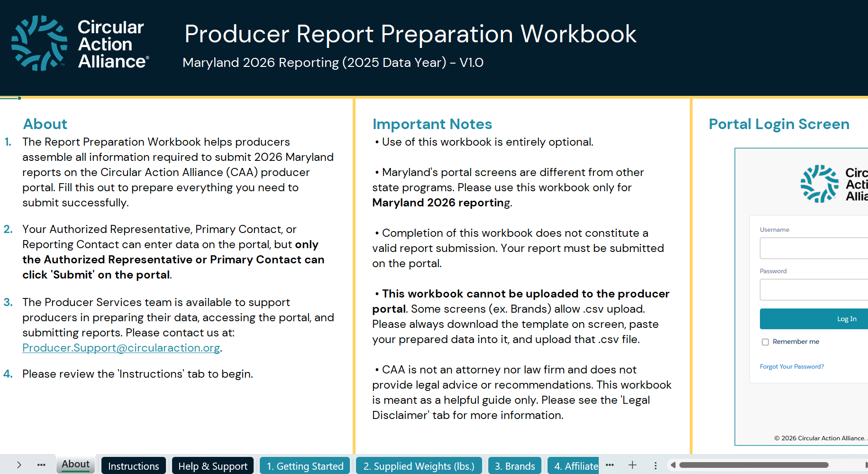Screen dimensions: 868x474
Task: Click the '© 2026 Circular Action Alliance' footer text
Action: (x=821, y=438)
